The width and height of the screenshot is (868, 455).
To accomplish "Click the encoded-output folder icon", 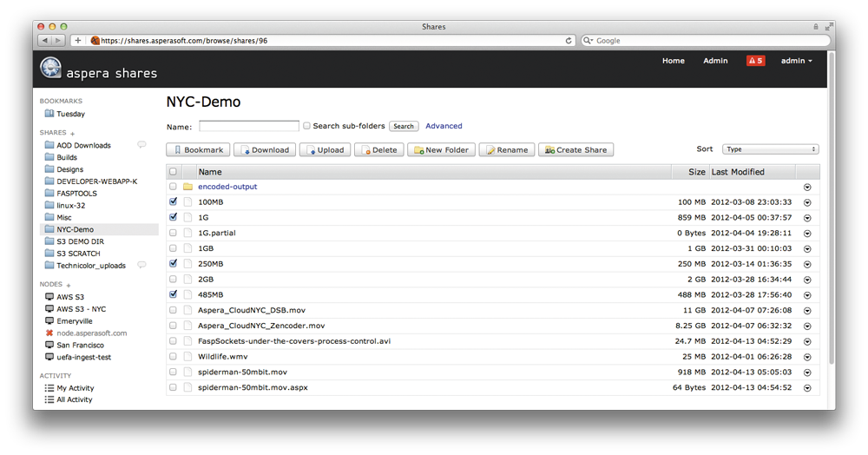I will (x=187, y=187).
